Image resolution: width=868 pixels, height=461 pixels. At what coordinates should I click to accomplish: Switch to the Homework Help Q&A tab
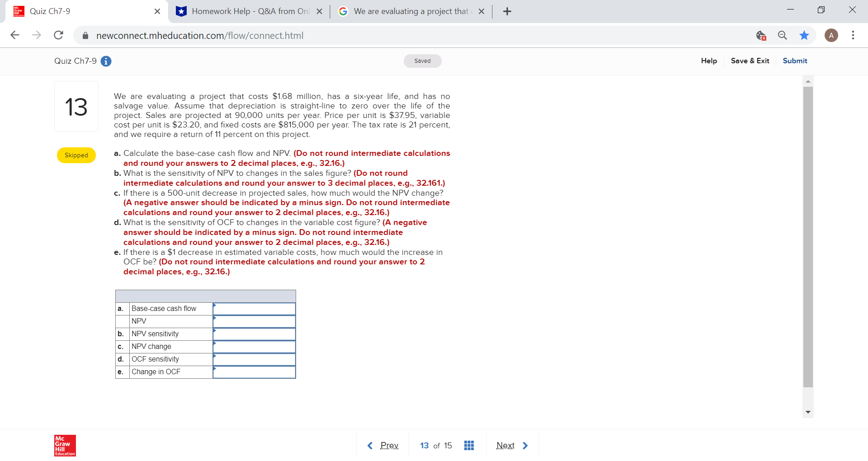point(246,11)
